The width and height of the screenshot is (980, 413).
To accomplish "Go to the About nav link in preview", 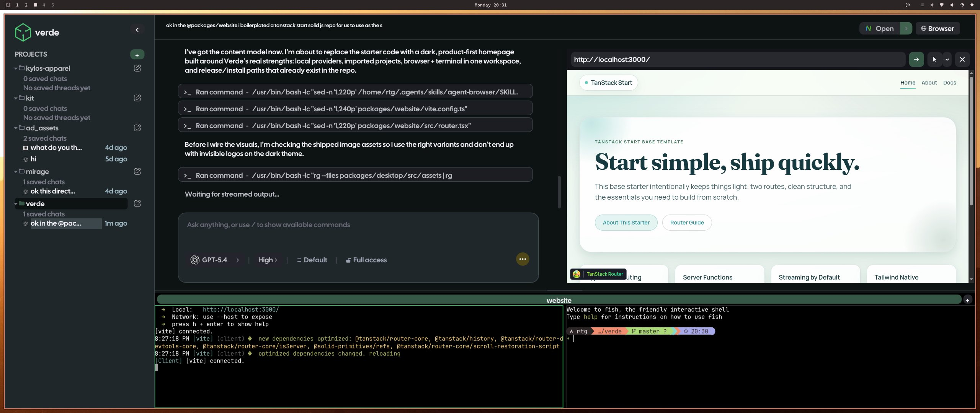I will pos(929,83).
